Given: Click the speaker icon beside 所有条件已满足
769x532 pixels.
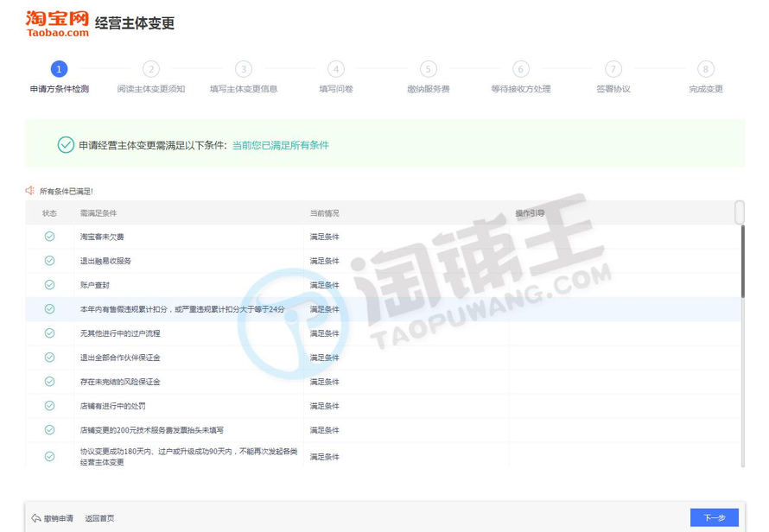Looking at the screenshot, I should (30, 190).
